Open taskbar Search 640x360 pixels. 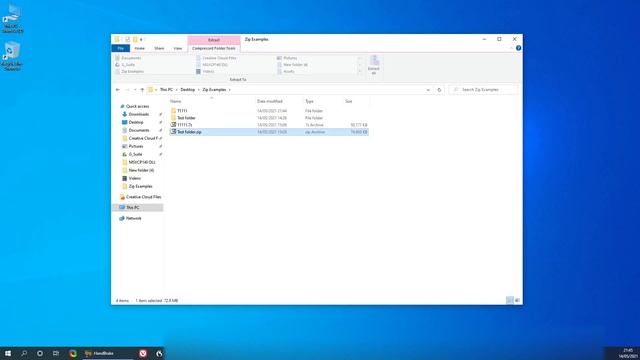click(24, 353)
